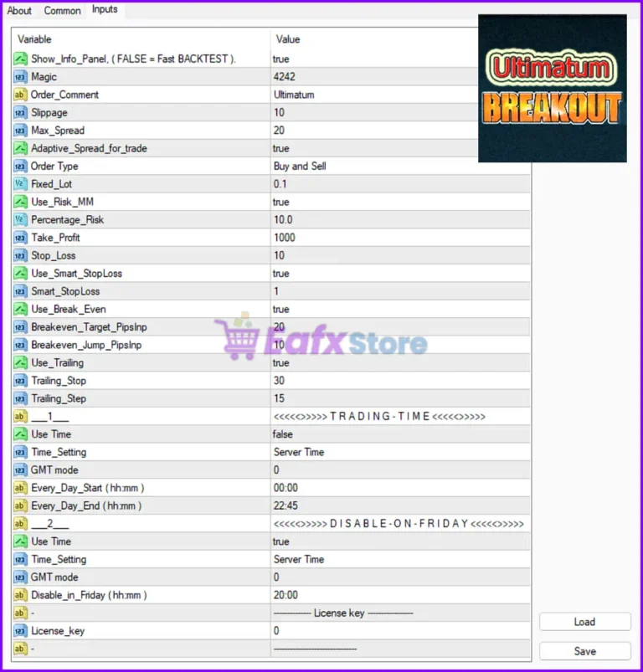Click the Use_Smart_StopLoss boolean icon
Image resolution: width=643 pixels, height=672 pixels.
(20, 274)
